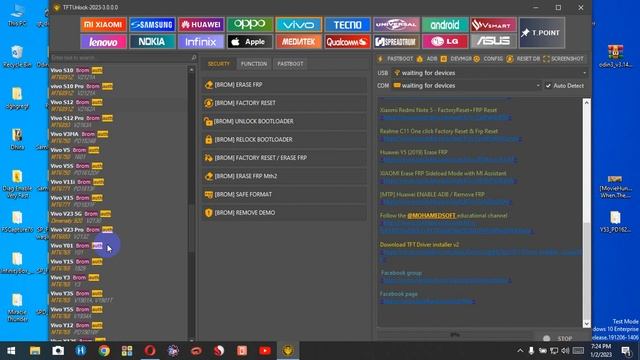640x360 pixels.
Task: Open Chrome from the taskbar
Action: [104, 351]
